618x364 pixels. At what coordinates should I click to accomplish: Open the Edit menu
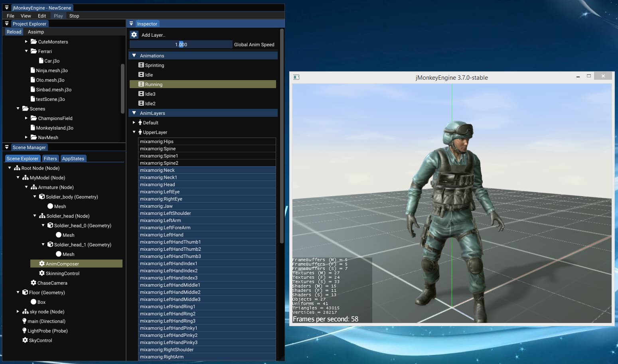tap(42, 16)
